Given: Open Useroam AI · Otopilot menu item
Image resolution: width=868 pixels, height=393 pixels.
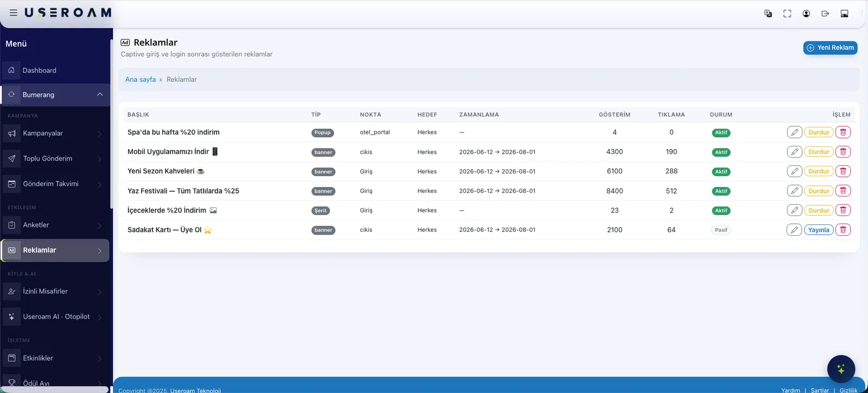Looking at the screenshot, I should (x=55, y=317).
